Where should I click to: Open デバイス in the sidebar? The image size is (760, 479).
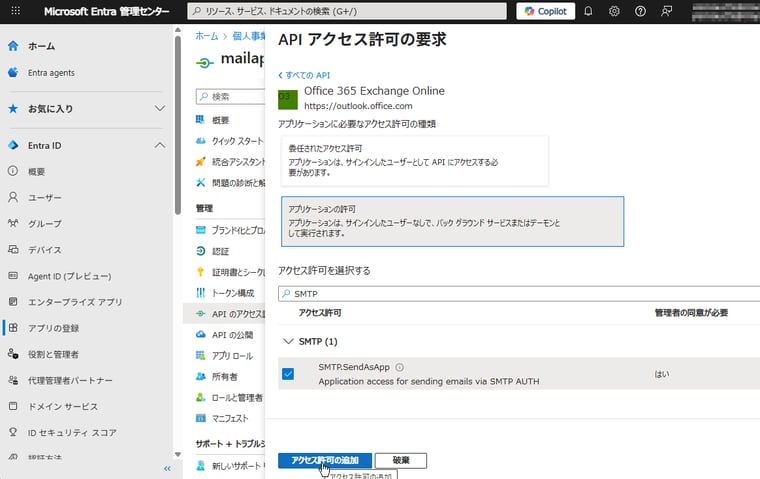45,250
